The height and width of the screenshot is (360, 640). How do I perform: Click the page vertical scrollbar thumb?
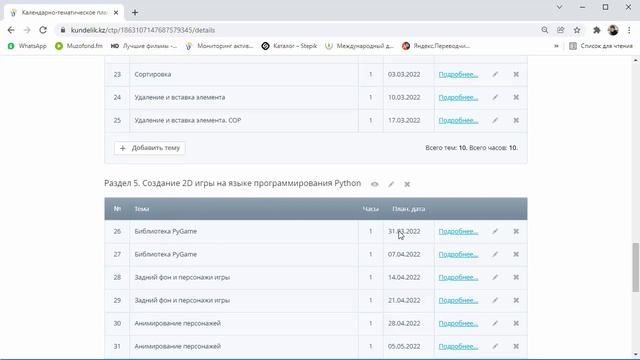tap(636, 267)
